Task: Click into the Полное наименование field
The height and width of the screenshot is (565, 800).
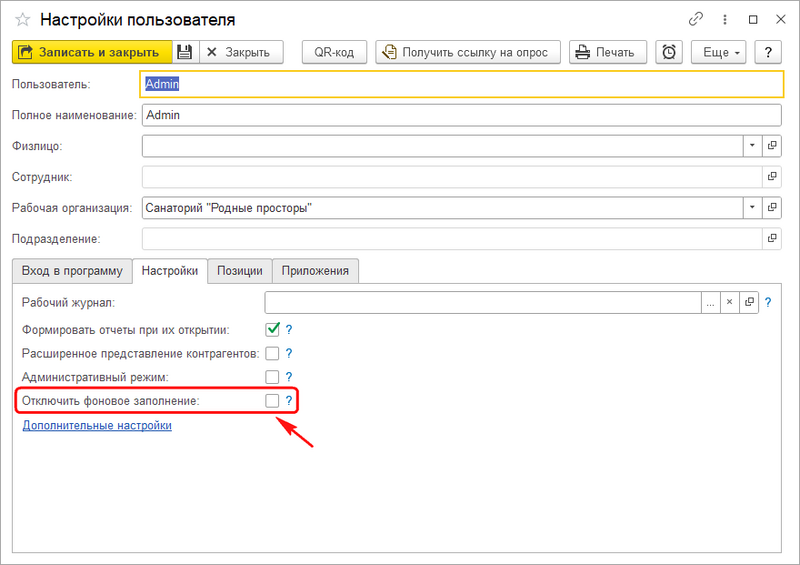Action: 460,115
